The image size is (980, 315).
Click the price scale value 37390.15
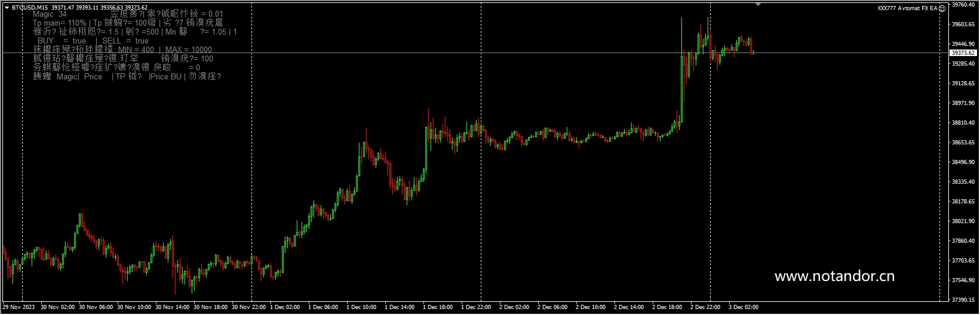point(963,300)
